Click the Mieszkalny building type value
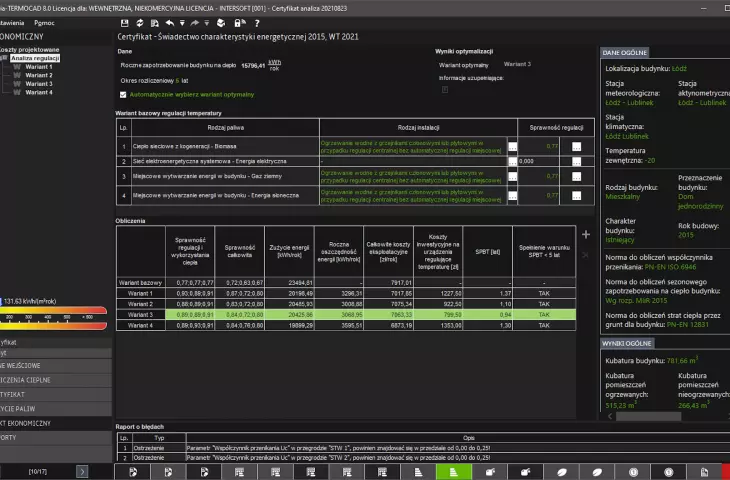 [623, 196]
